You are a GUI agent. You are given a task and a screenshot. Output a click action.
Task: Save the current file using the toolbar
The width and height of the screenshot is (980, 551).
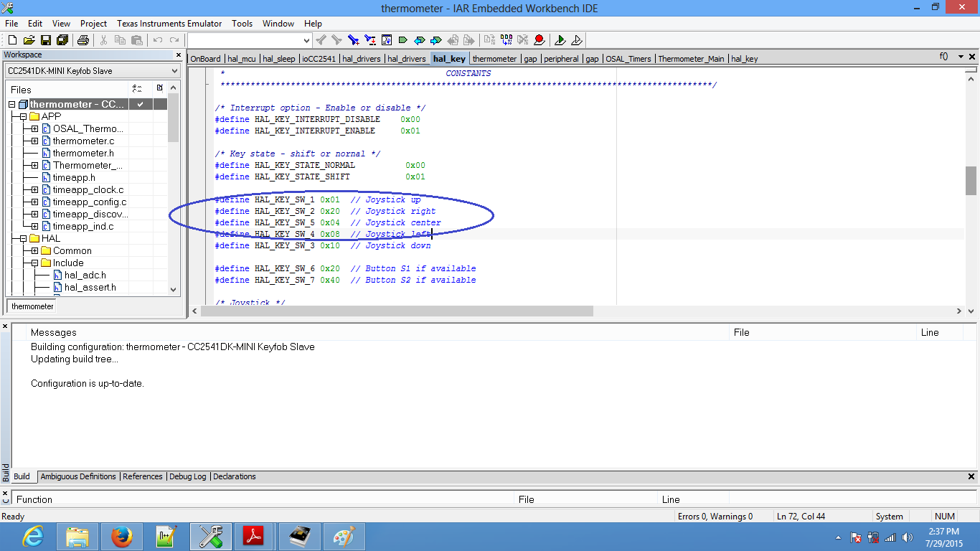coord(45,40)
